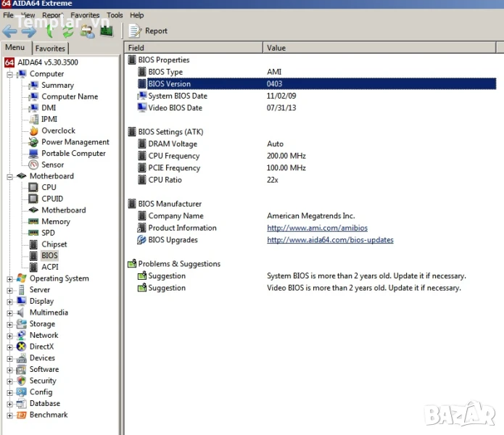
Task: Select the CPUID tree item
Action: 52,199
